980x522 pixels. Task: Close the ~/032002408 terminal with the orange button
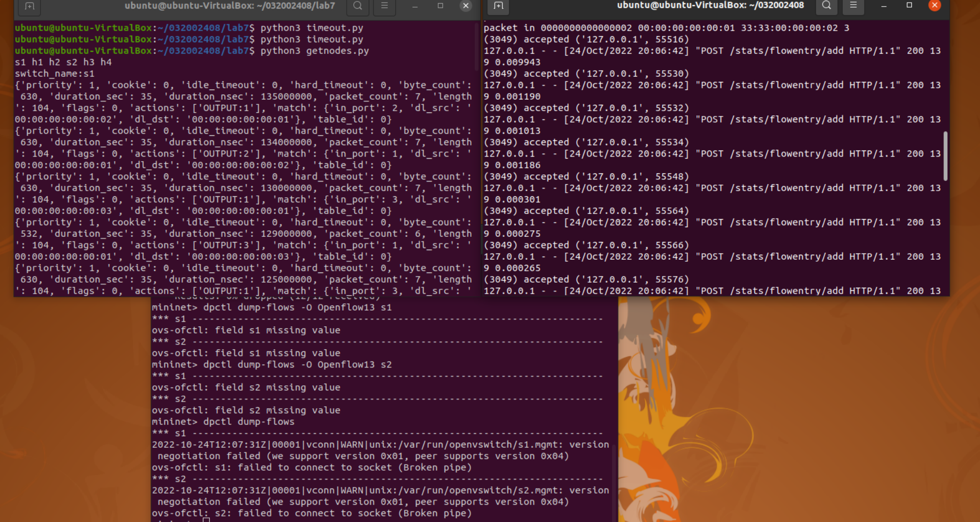(935, 6)
